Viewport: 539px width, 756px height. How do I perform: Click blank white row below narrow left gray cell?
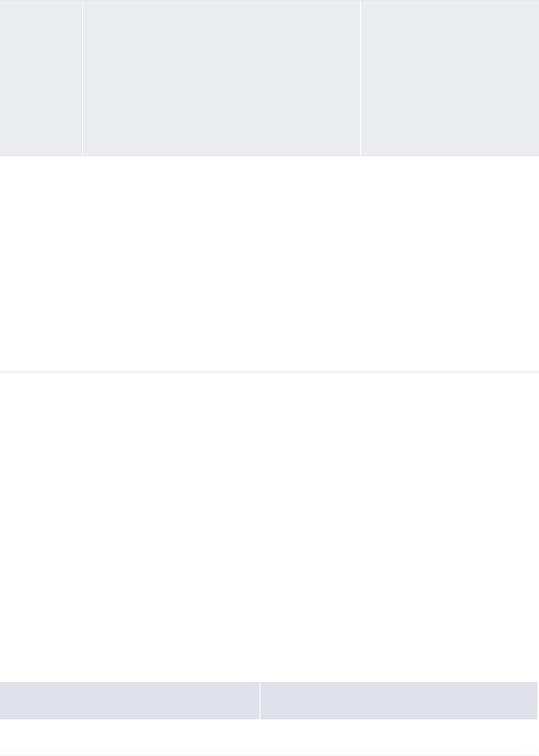[x=41, y=263]
